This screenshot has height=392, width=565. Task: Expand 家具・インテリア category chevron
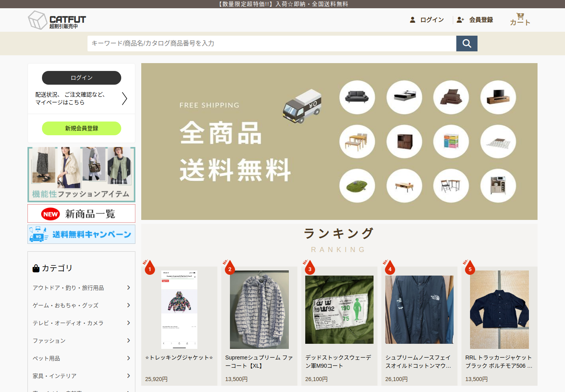point(128,376)
